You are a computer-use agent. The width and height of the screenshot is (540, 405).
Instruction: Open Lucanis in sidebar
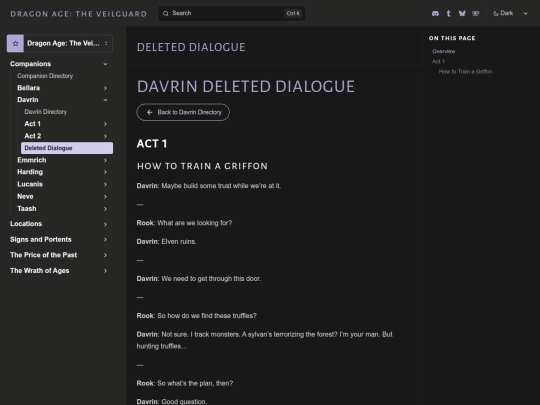pyautogui.click(x=30, y=184)
